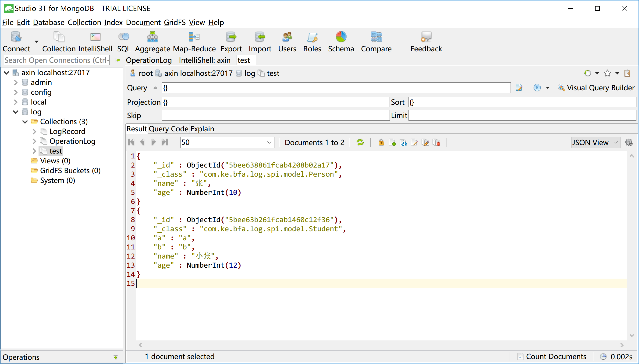Screen dimensions: 639x364
Task: Toggle the read-only lock icon
Action: point(381,142)
